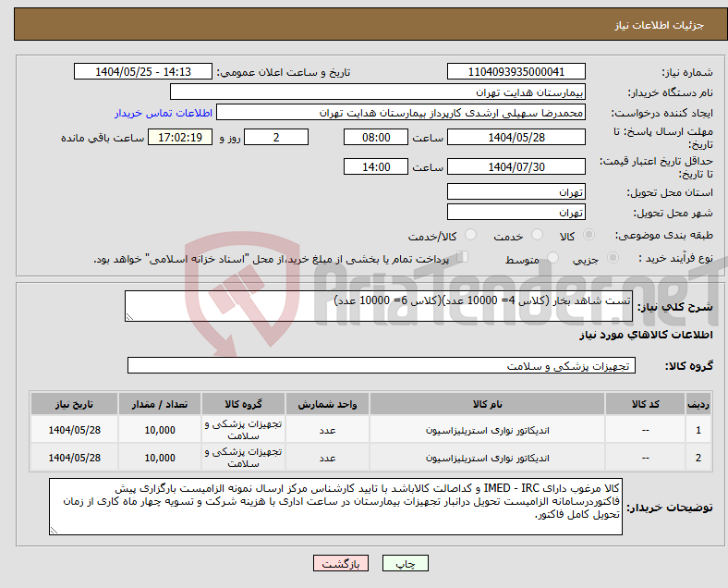Click row 1 quantity 10,000
Screen dimensions: 728x588
(x=160, y=430)
